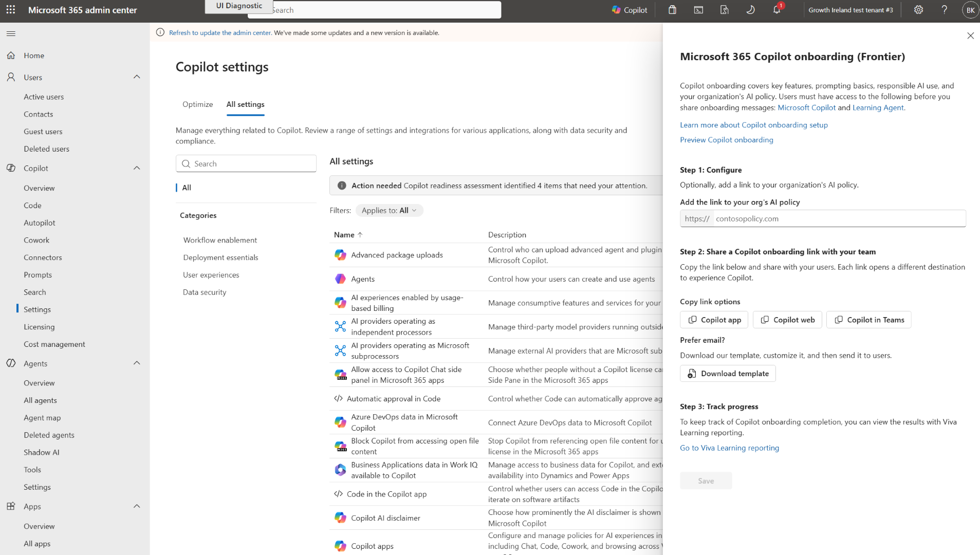Select Data security category
Viewport: 980px width, 555px height.
(205, 292)
